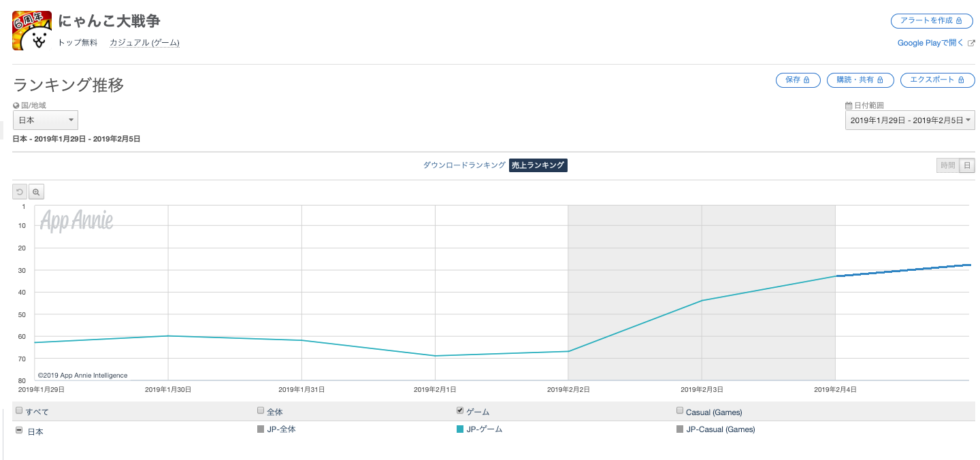Click the JP-Casual (Games) legend label
The image size is (980, 460).
[721, 429]
